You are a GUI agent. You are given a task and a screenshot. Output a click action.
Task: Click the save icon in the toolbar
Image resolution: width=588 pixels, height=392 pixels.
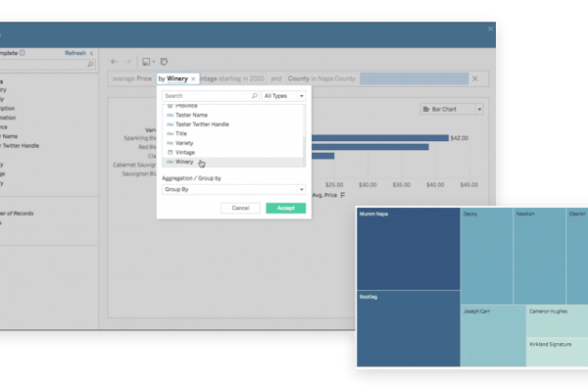[146, 62]
